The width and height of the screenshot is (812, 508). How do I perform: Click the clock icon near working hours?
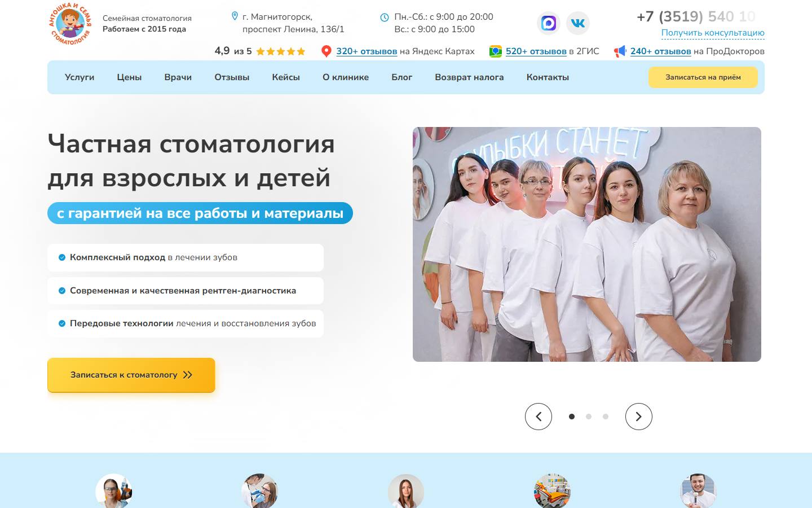pos(385,17)
